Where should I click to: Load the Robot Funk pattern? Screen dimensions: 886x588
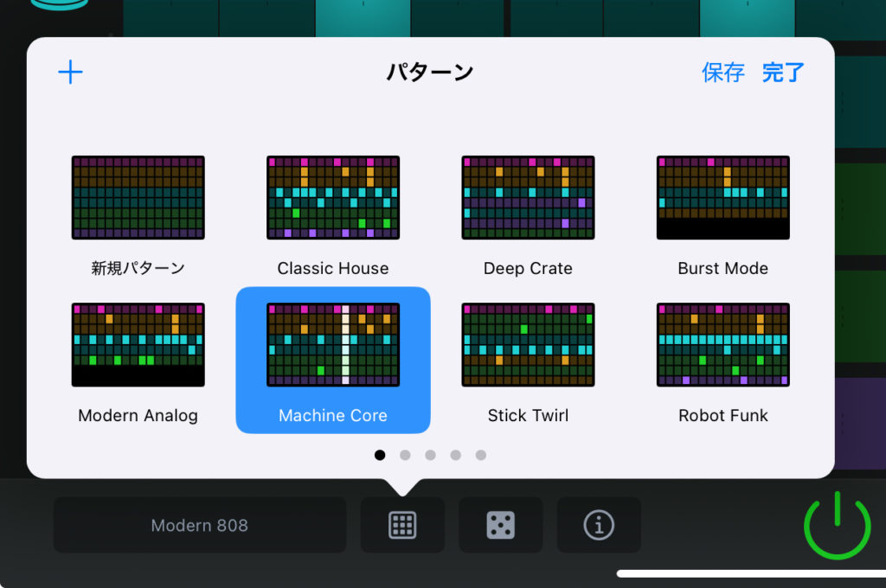[x=723, y=345]
